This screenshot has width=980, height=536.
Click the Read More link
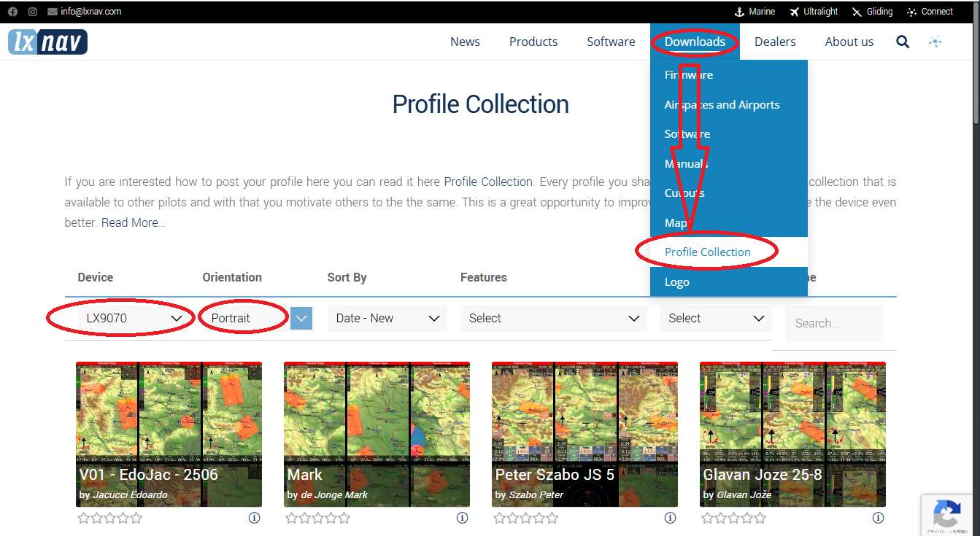coord(133,222)
